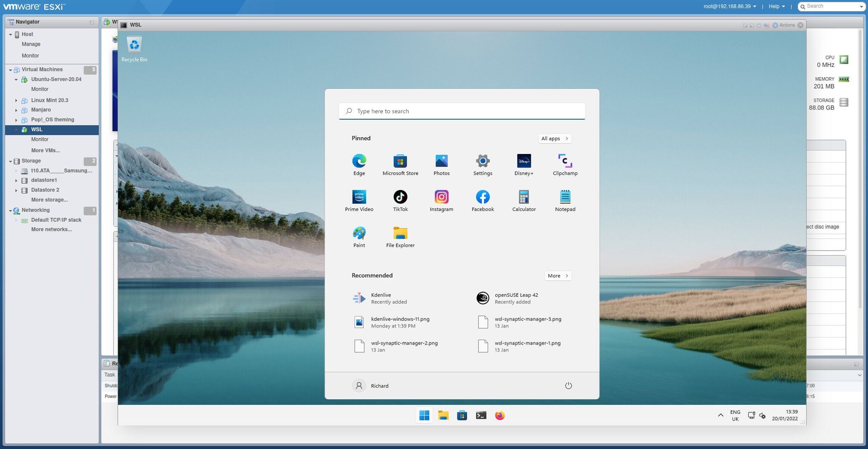This screenshot has height=449, width=868.
Task: Open Microsoft Store from the taskbar
Action: pos(462,415)
